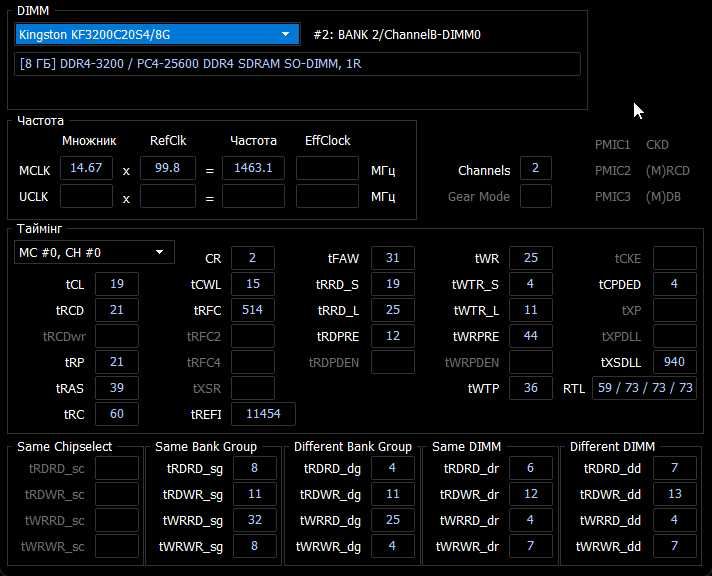Image resolution: width=712 pixels, height=576 pixels.
Task: Click the tRFC value 514
Action: [x=253, y=310]
